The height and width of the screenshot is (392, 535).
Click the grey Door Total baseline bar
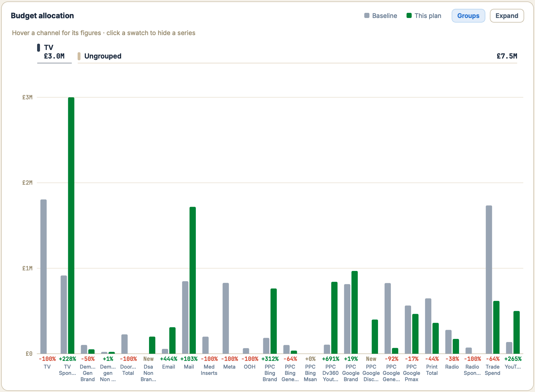(x=124, y=344)
